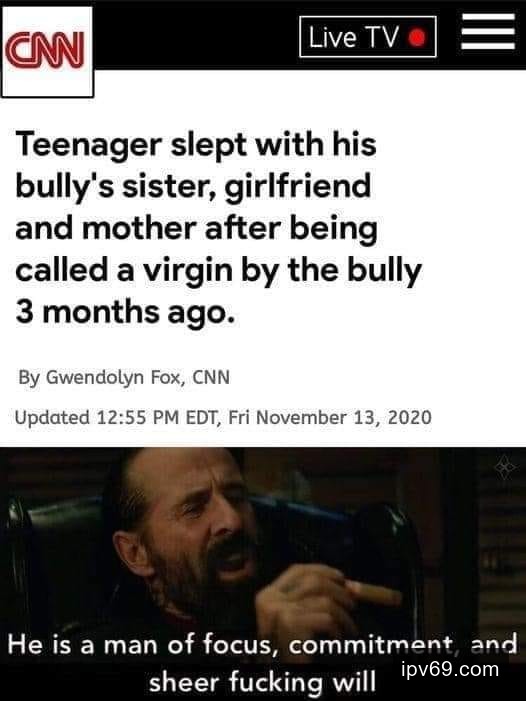Screen dimensions: 526x701
Task: Click the Updated November 13, 2020 timestamp
Action: (223, 418)
